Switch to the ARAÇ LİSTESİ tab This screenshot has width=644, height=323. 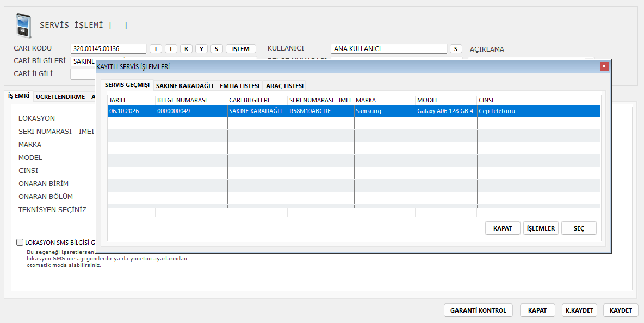point(284,86)
